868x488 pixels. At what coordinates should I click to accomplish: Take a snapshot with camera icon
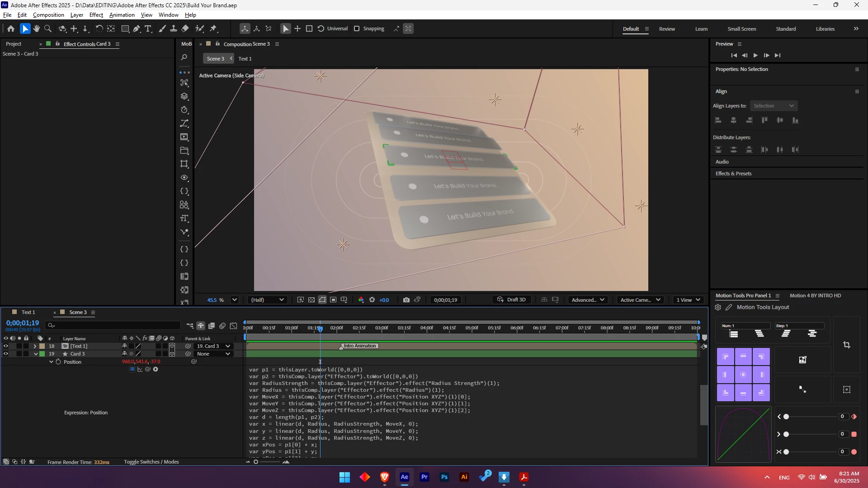406,300
